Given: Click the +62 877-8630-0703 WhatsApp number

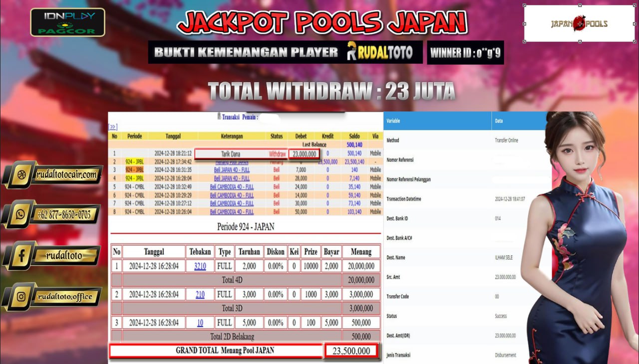Looking at the screenshot, I should [x=65, y=214].
